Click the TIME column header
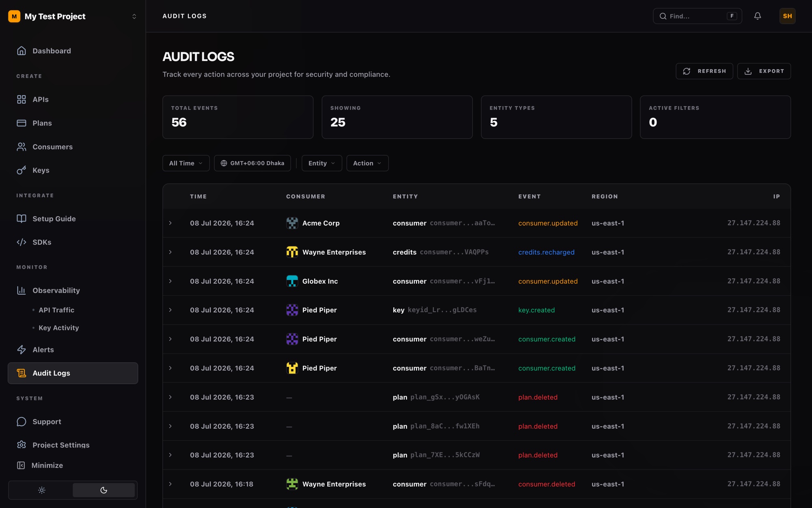This screenshot has height=508, width=812. (198, 196)
